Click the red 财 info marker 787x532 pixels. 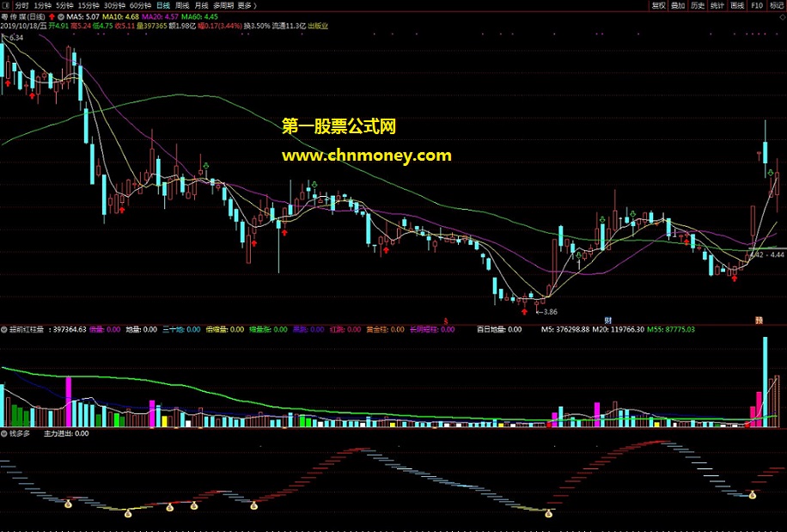[x=607, y=321]
